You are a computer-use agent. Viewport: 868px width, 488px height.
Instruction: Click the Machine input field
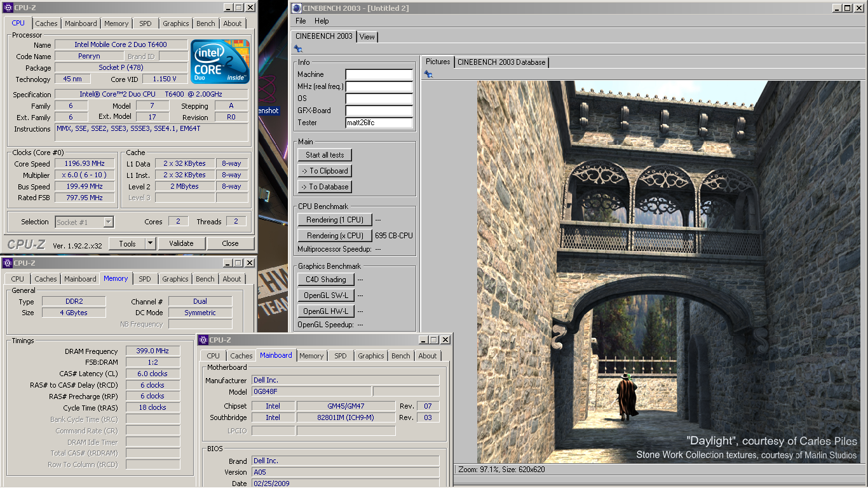pos(379,74)
